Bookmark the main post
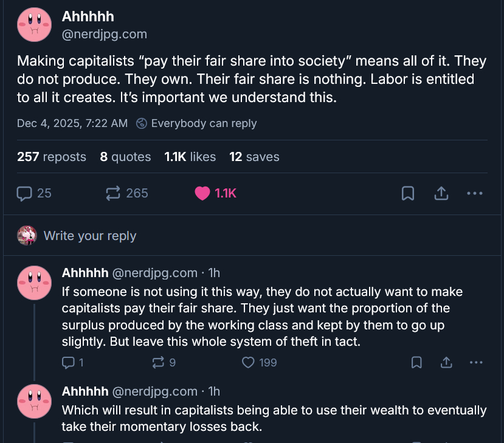The width and height of the screenshot is (504, 443). [408, 193]
